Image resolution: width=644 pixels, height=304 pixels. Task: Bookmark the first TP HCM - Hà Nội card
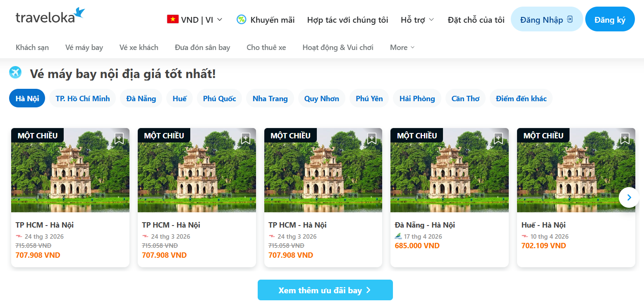pyautogui.click(x=119, y=138)
